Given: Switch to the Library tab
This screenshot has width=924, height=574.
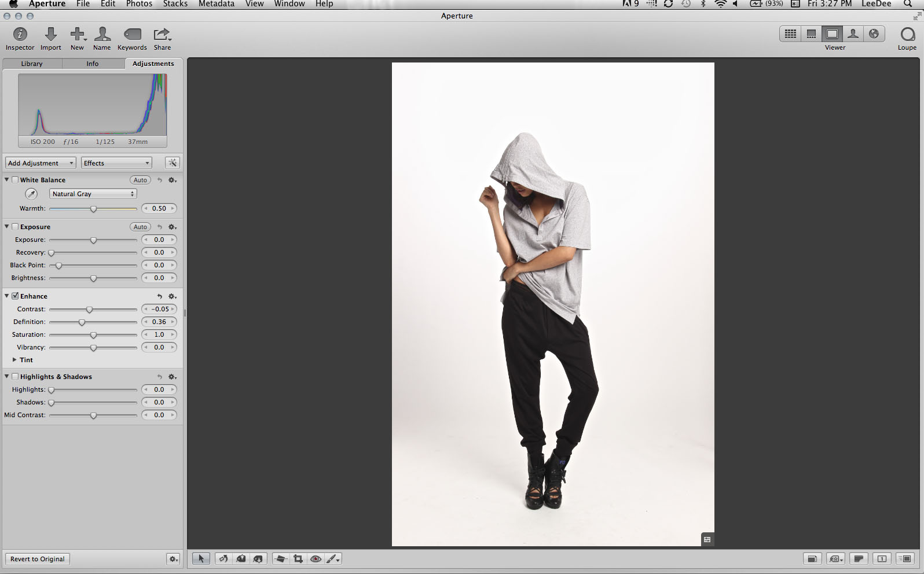Looking at the screenshot, I should point(32,64).
